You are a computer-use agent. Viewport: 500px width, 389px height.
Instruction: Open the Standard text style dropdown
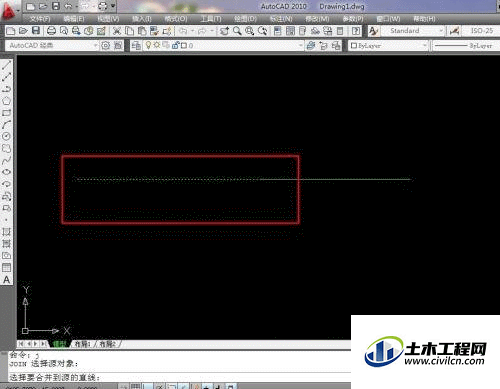pyautogui.click(x=412, y=31)
